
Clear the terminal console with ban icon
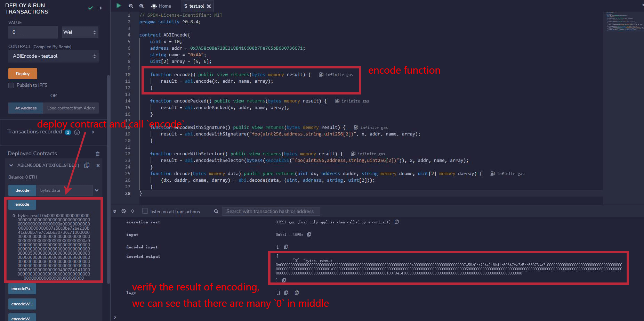[123, 211]
